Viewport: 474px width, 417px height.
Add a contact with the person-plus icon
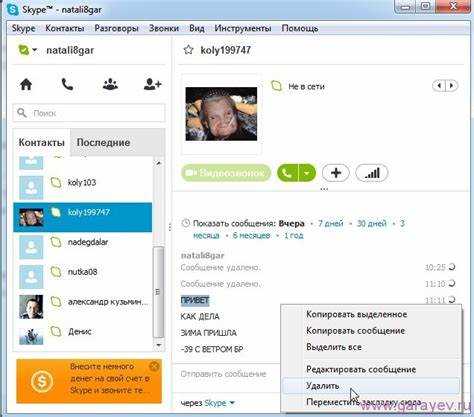[x=152, y=84]
